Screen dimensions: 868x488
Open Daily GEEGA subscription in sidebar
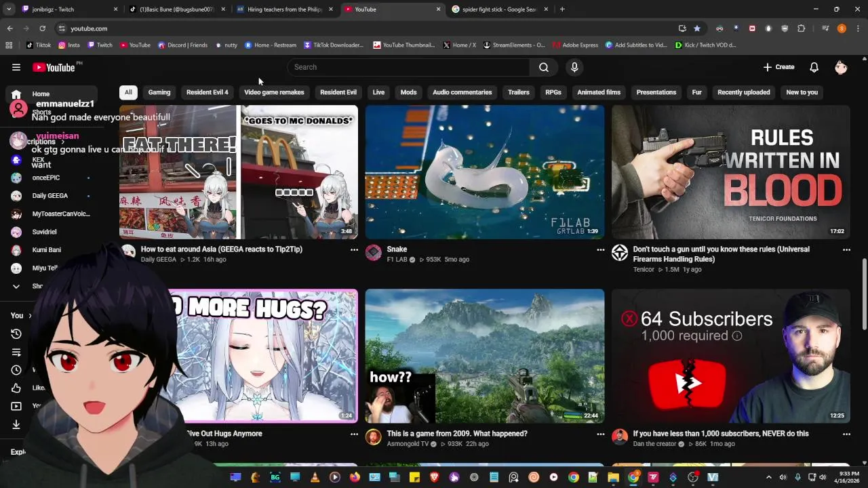51,196
